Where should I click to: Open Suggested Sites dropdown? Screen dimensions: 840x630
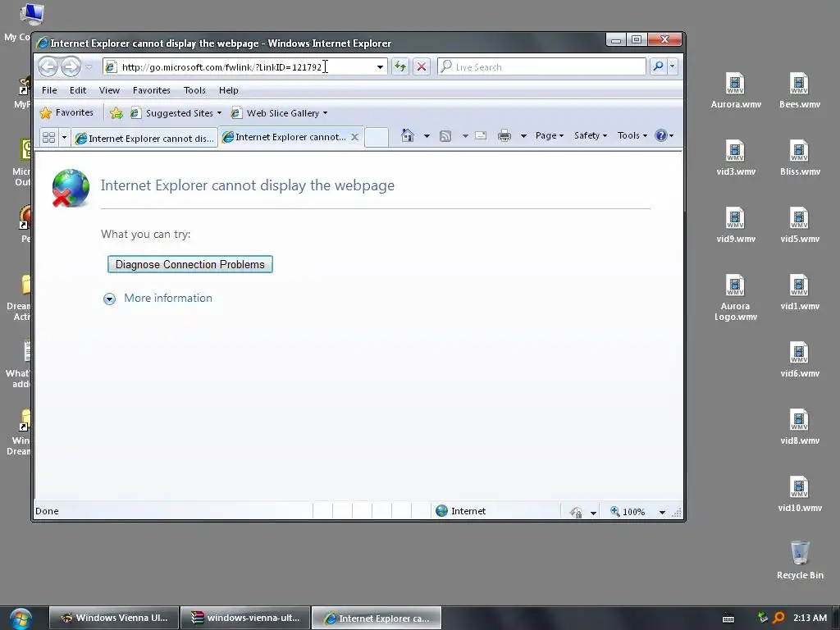(176, 113)
